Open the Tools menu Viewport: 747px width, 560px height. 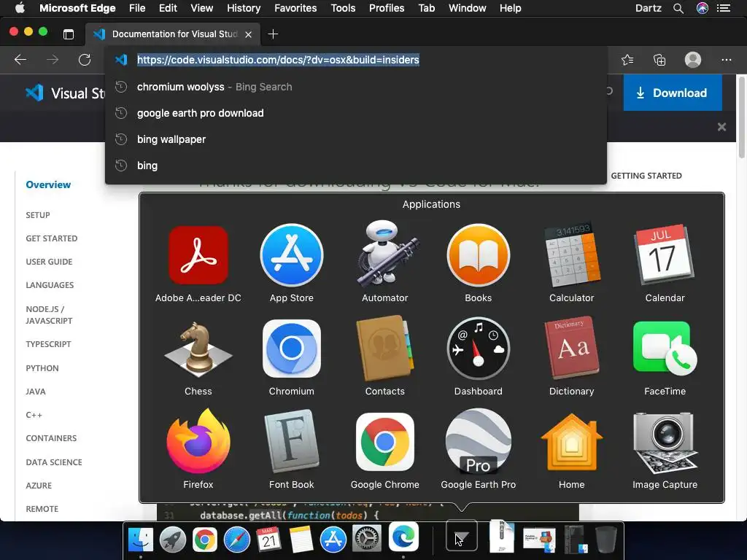(x=343, y=8)
